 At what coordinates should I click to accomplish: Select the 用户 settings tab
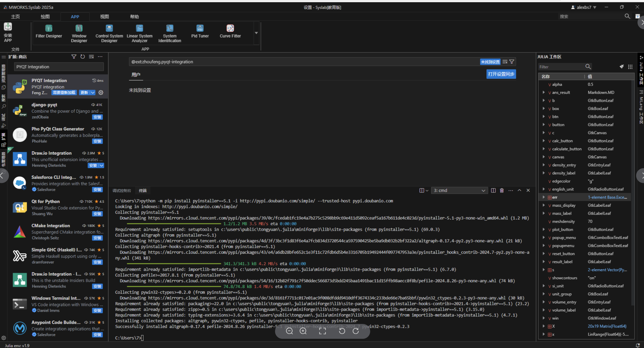click(136, 75)
